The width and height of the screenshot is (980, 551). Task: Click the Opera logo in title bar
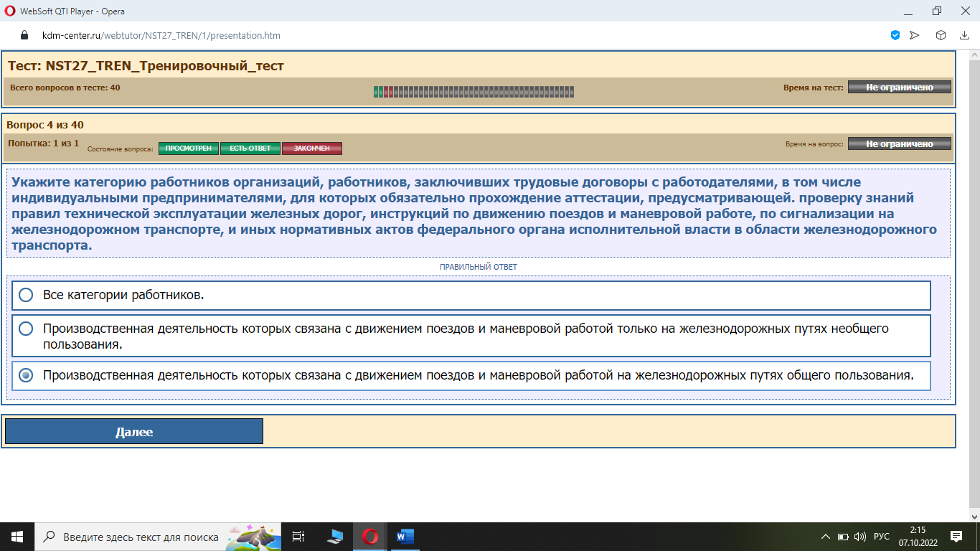(10, 11)
